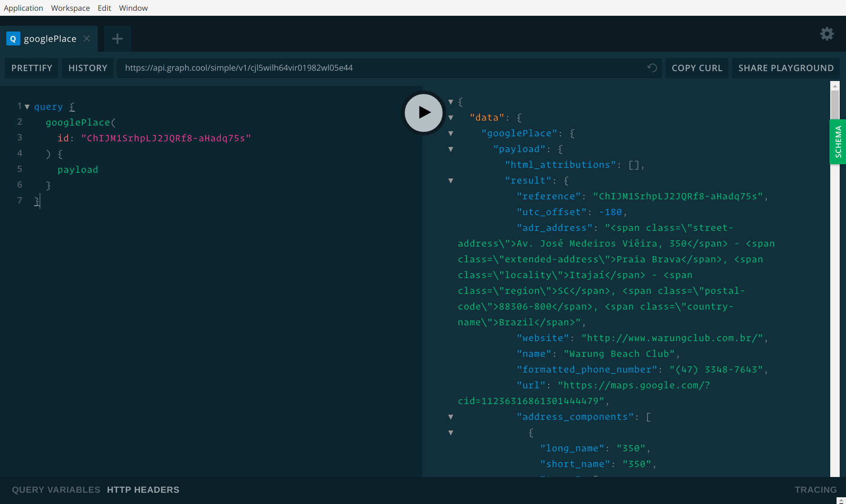
Task: Click googlePlace( on line 2 of the query
Action: (81, 122)
